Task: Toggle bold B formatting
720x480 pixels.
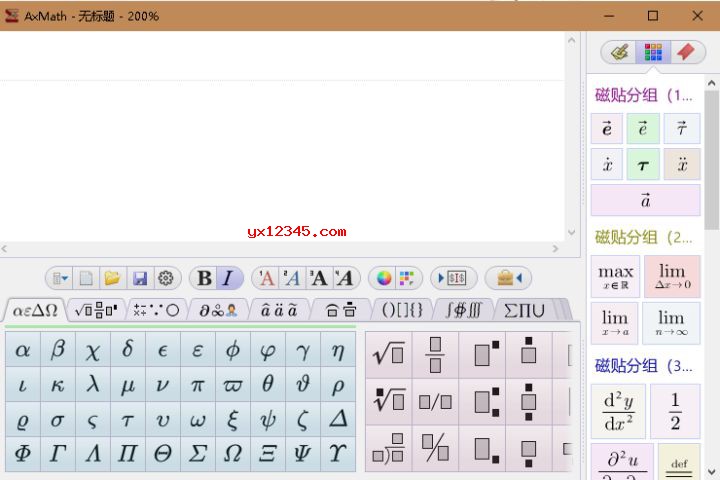Action: [x=205, y=278]
